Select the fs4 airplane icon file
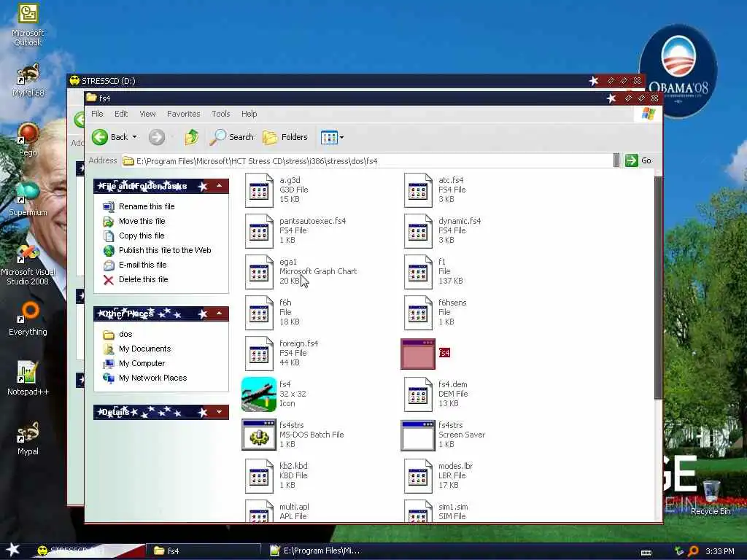747x560 pixels. (x=259, y=394)
